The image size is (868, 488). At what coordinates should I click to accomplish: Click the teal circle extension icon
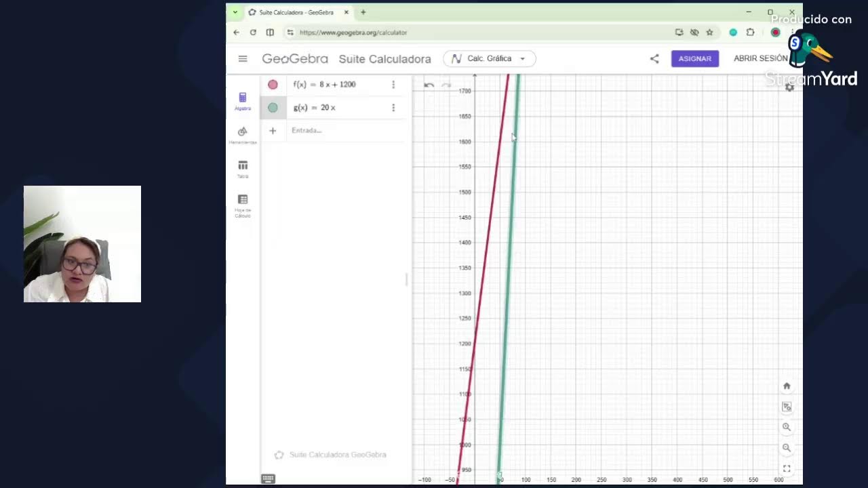pos(733,33)
